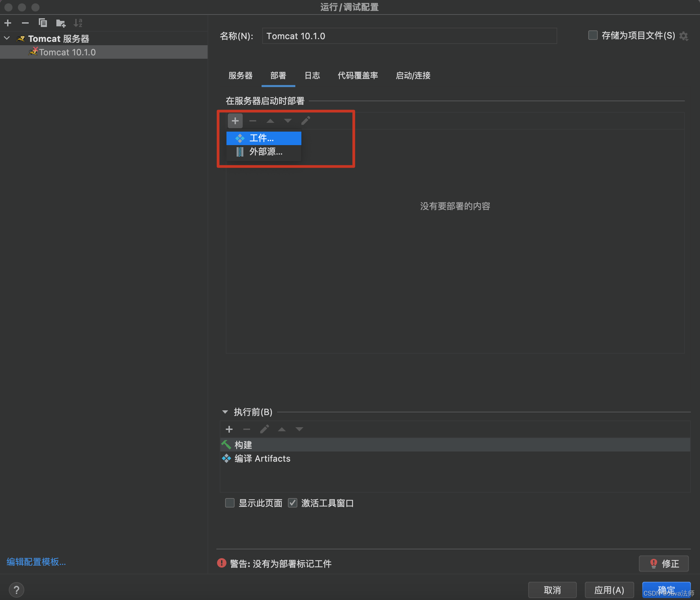The height and width of the screenshot is (600, 700).
Task: Click the add deployment plus button
Action: [x=235, y=120]
